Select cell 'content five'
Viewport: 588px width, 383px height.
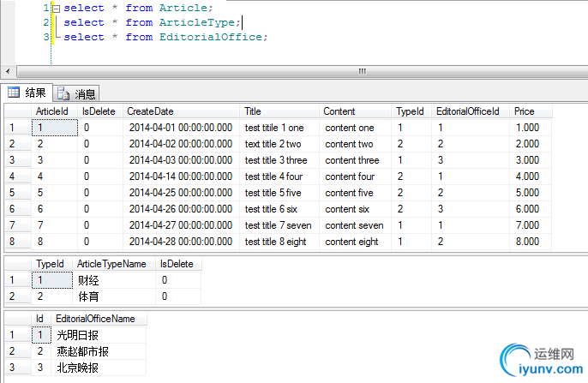click(355, 193)
